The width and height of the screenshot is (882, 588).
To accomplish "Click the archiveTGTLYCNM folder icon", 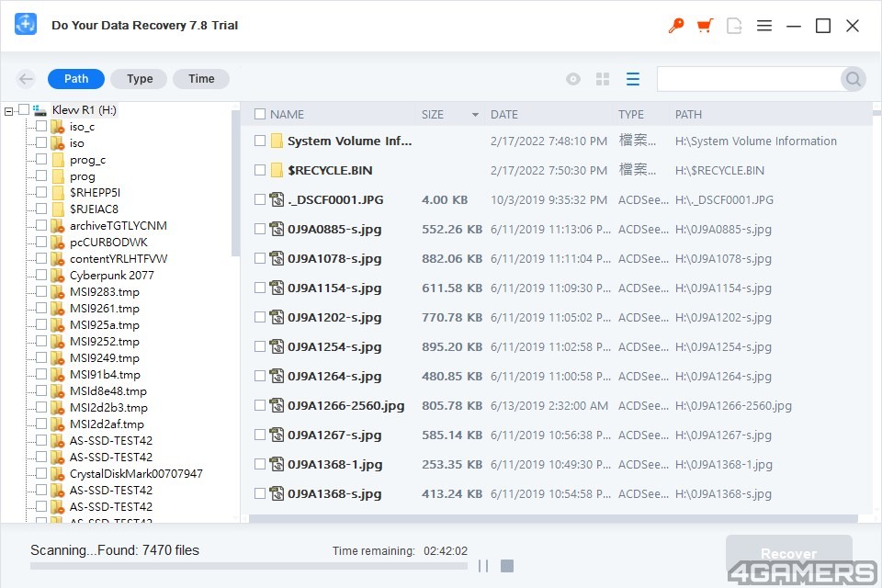I will (x=57, y=226).
